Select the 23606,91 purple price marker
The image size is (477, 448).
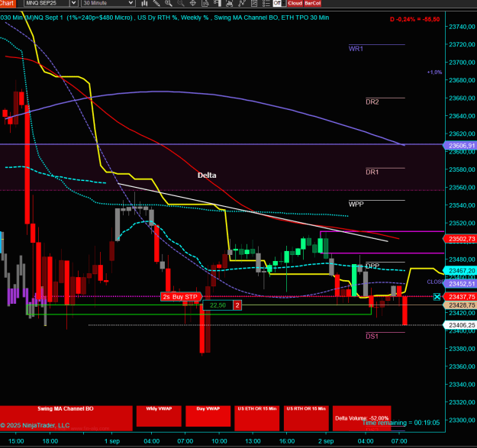point(460,145)
